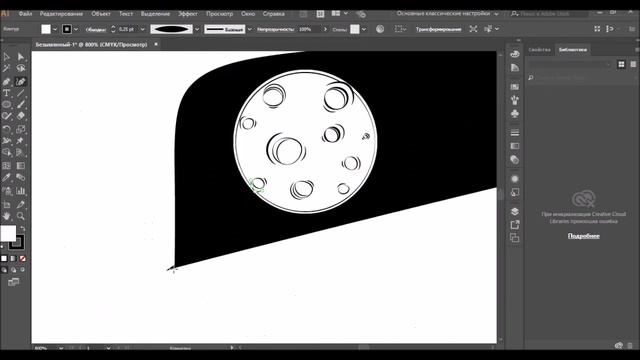640x360 pixels.
Task: Select the Line Segment tool
Action: (x=20, y=93)
